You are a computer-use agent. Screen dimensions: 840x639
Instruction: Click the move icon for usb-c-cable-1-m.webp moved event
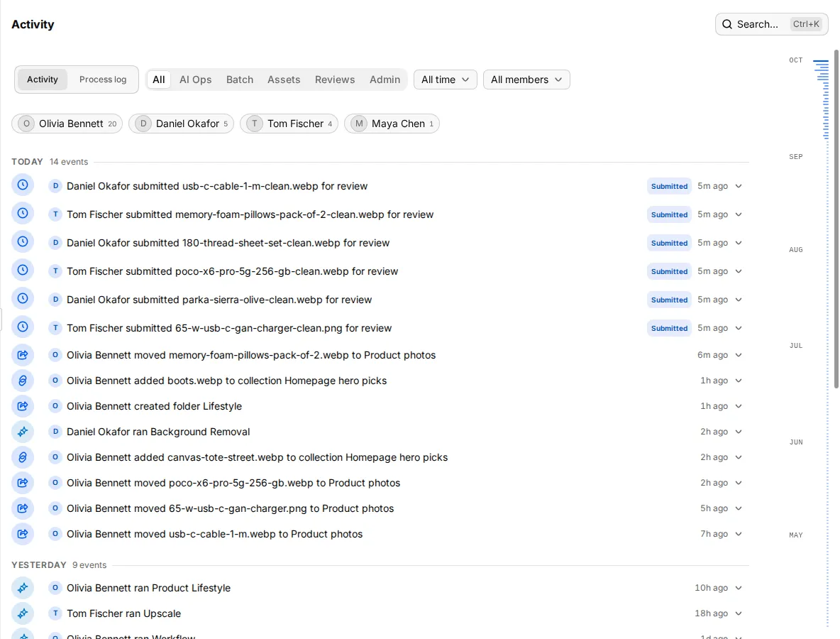(x=23, y=534)
